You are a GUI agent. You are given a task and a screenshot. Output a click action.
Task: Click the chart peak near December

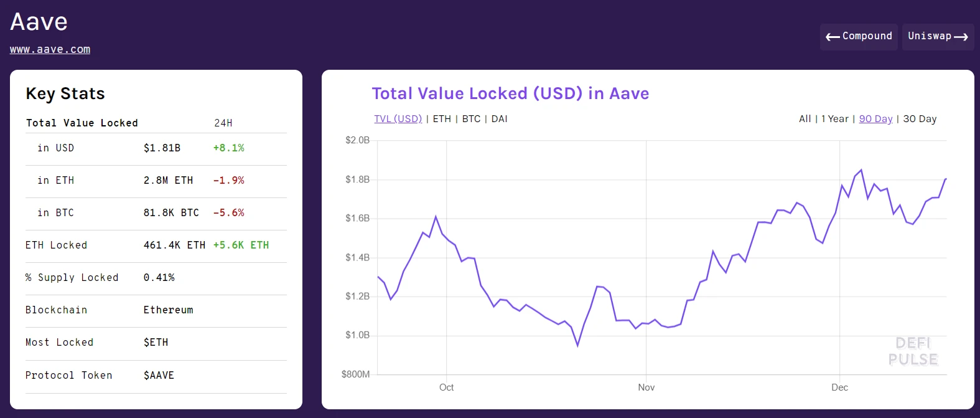coord(861,169)
